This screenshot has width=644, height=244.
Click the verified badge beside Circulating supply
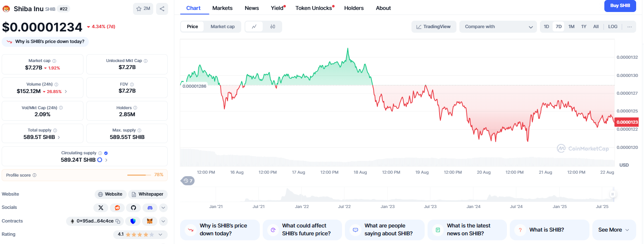click(x=106, y=153)
